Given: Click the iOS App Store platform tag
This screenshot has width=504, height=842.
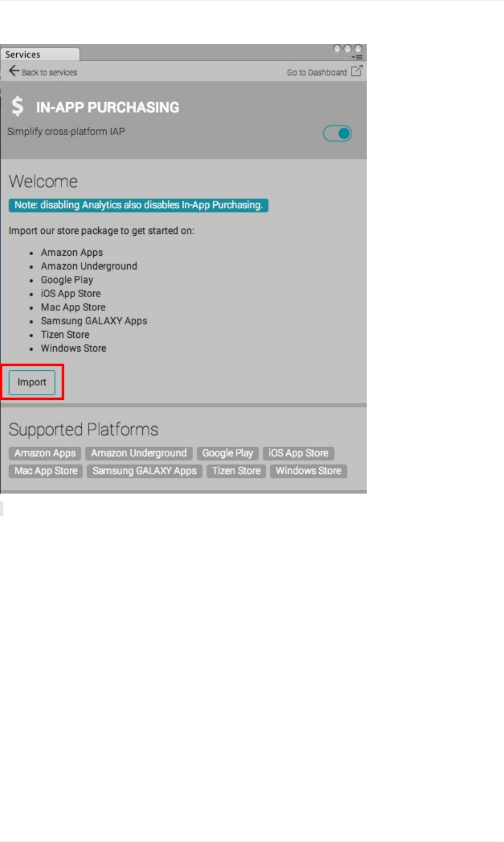Looking at the screenshot, I should click(299, 453).
